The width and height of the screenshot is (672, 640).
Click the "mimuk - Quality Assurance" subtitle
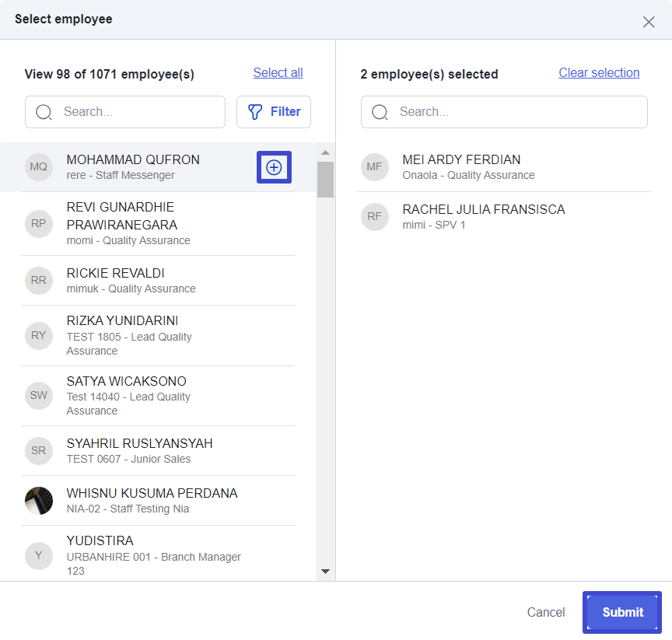[131, 289]
